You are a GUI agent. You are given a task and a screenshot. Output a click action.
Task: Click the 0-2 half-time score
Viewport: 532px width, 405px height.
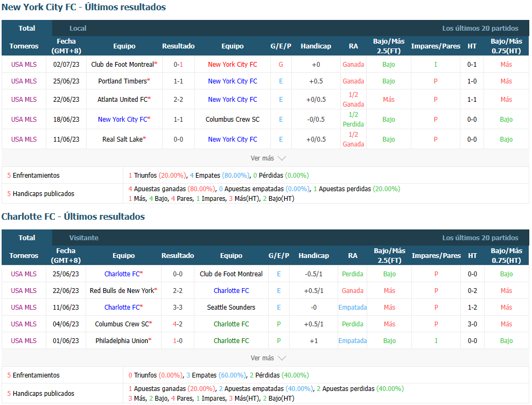tap(472, 291)
